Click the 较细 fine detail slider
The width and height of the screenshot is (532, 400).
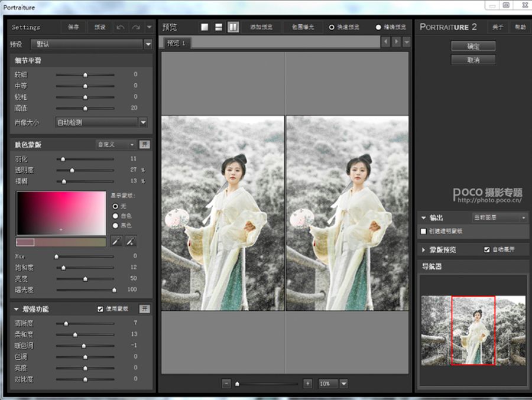[x=85, y=74]
